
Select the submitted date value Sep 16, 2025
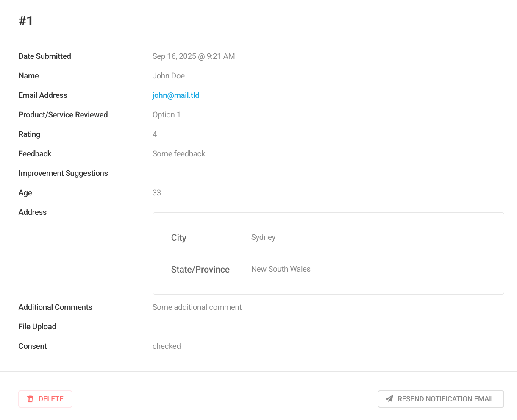click(193, 56)
